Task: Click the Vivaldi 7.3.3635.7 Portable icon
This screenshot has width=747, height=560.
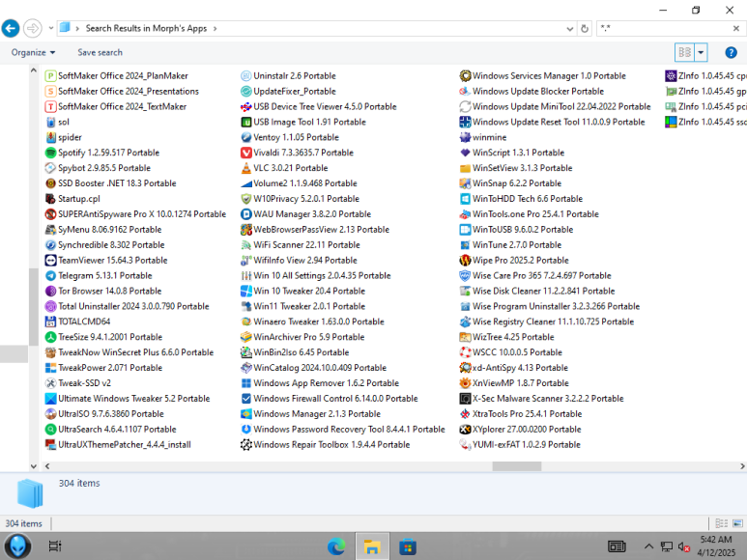Action: coord(245,153)
